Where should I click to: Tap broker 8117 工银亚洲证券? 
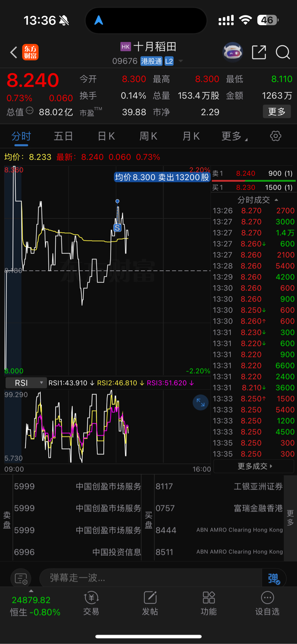(x=219, y=487)
